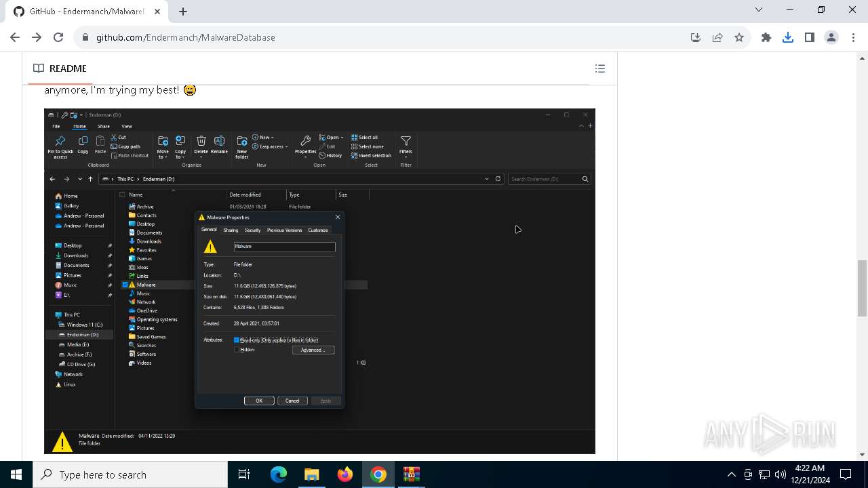
Task: Switch to Chrome on the taskbar
Action: click(x=378, y=474)
